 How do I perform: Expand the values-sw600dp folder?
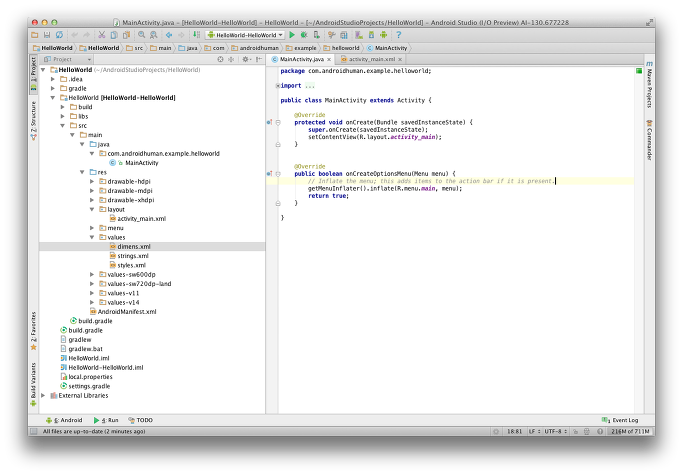coord(92,275)
